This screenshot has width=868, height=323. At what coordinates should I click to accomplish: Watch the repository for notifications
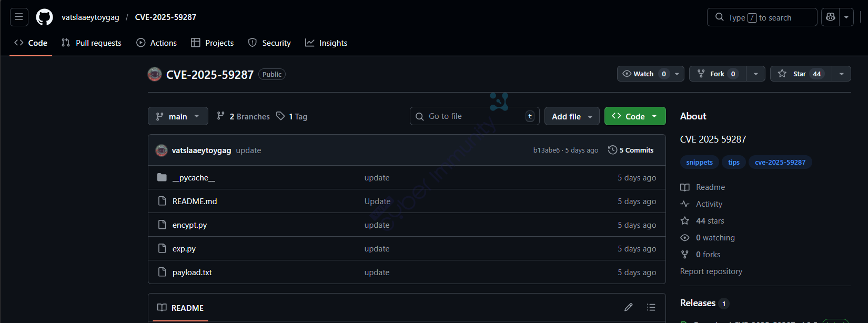pyautogui.click(x=638, y=74)
